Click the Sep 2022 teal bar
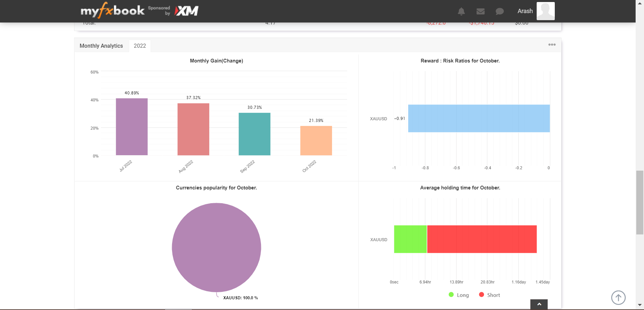644x310 pixels. (255, 134)
